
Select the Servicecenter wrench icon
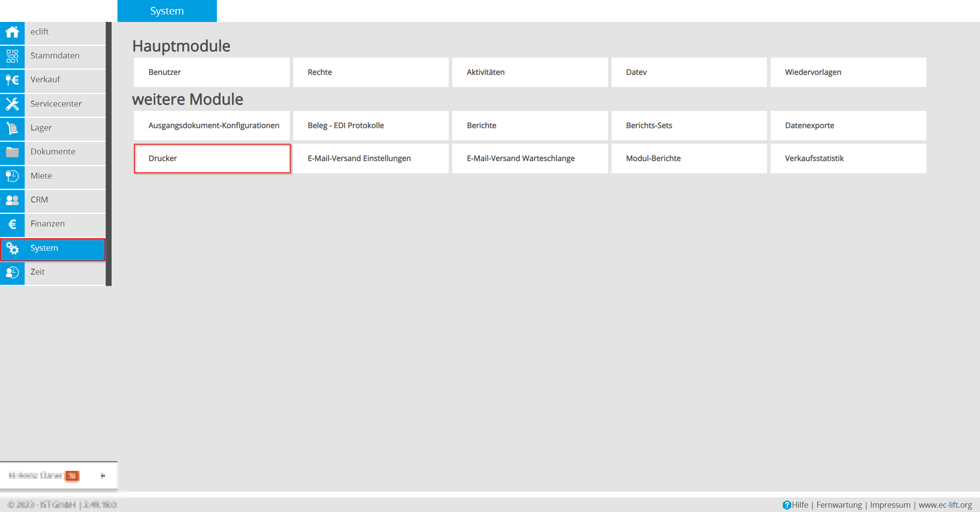pyautogui.click(x=12, y=104)
